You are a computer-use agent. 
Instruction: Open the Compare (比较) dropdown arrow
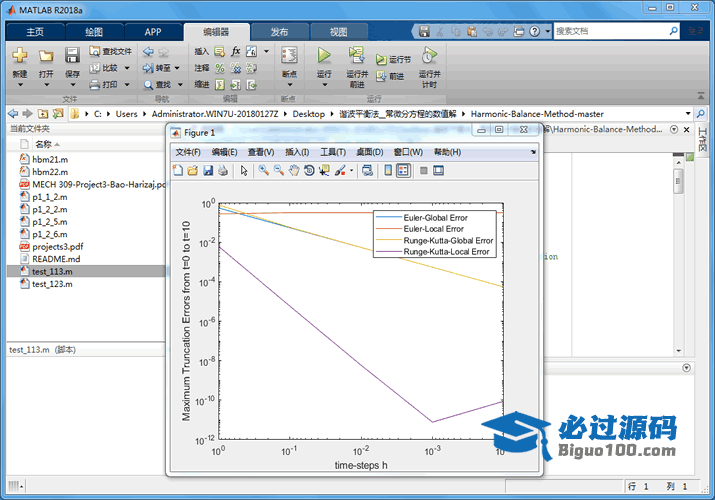(x=127, y=68)
